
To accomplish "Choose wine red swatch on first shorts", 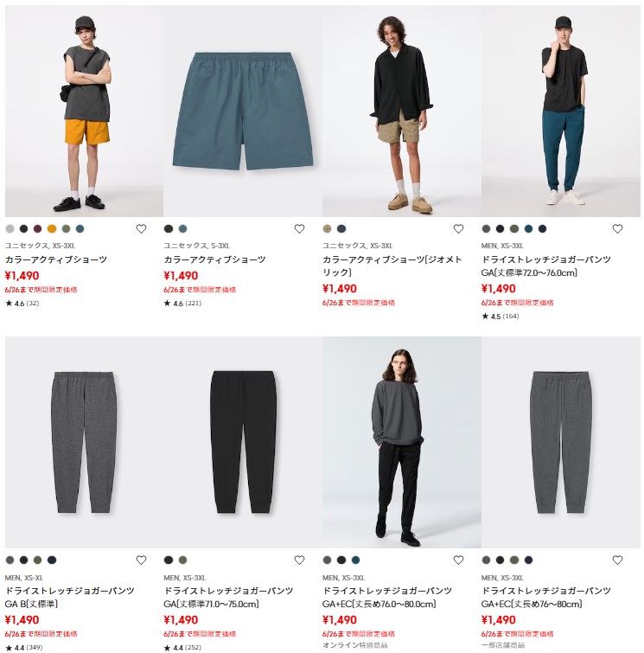I will click(x=37, y=228).
